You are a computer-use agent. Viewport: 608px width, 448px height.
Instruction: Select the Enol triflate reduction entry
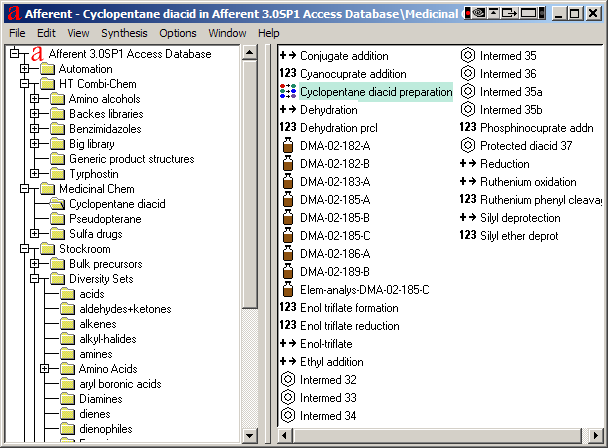pos(349,325)
